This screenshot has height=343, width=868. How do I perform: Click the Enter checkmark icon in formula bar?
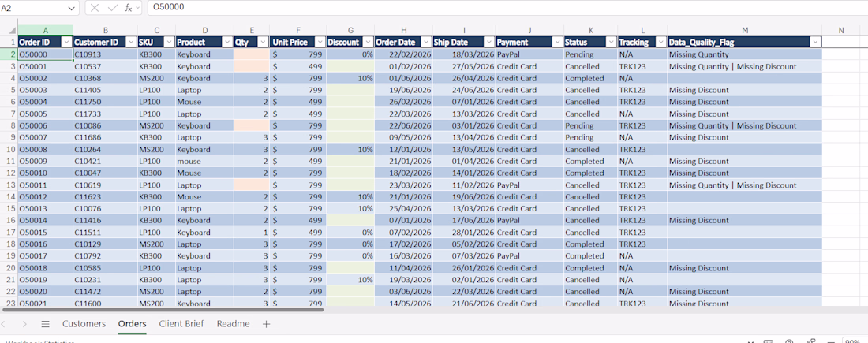point(111,7)
